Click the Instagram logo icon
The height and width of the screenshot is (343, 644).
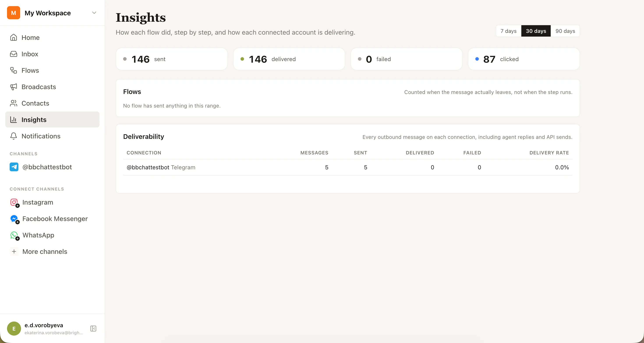[x=14, y=202]
